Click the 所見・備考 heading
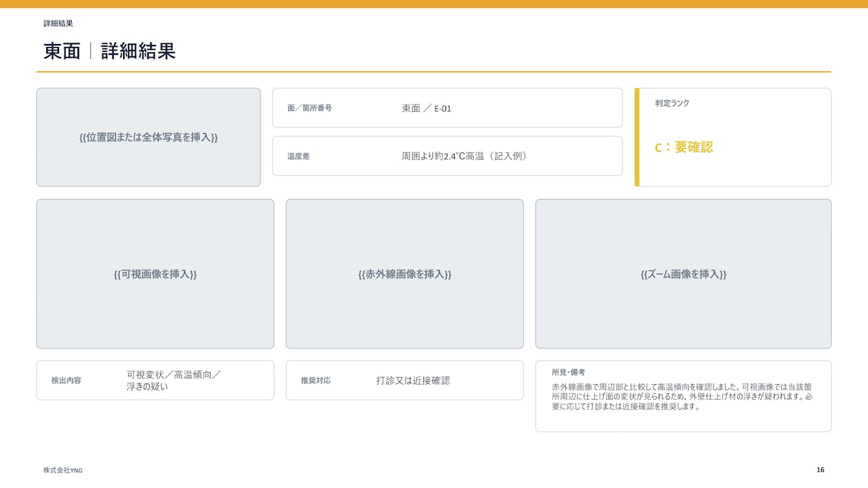868x488 pixels. [568, 372]
